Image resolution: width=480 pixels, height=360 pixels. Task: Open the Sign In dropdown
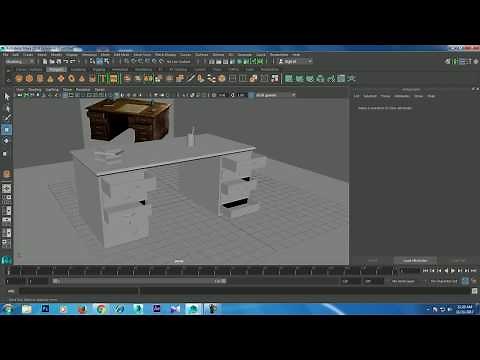click(295, 61)
